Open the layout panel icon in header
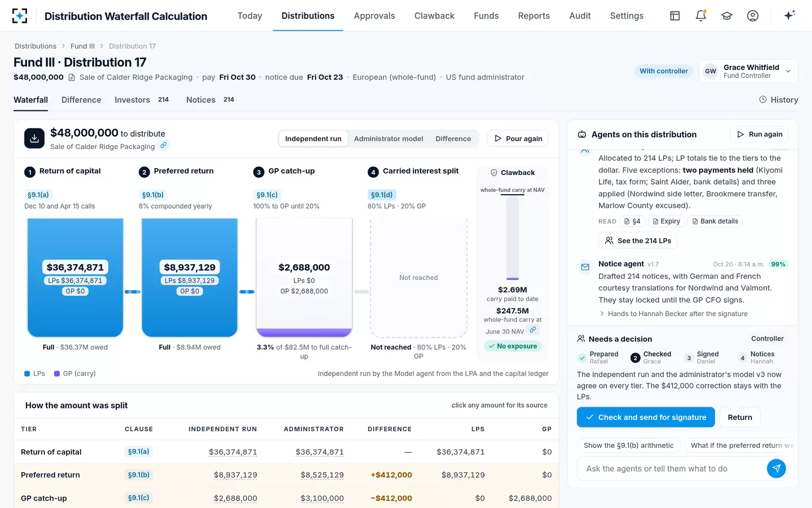This screenshot has height=508, width=812. [x=675, y=16]
